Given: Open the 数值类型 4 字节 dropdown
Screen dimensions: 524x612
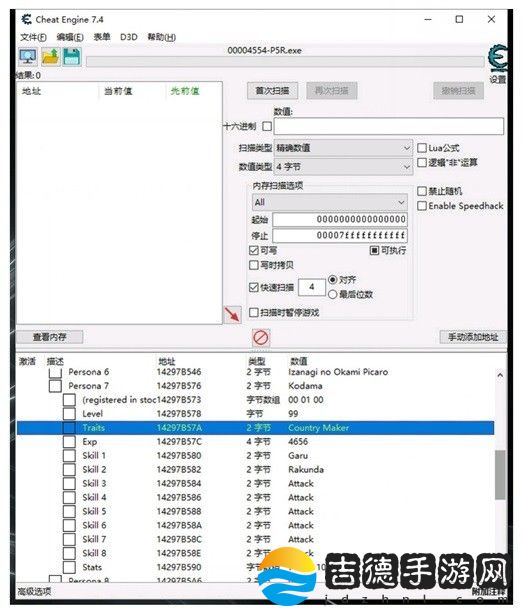Looking at the screenshot, I should pyautogui.click(x=343, y=167).
